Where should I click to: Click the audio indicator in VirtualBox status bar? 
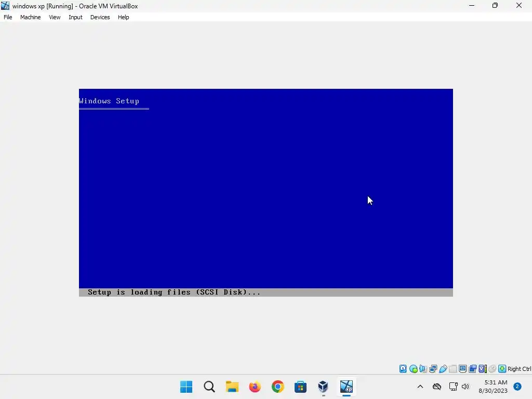tap(423, 369)
